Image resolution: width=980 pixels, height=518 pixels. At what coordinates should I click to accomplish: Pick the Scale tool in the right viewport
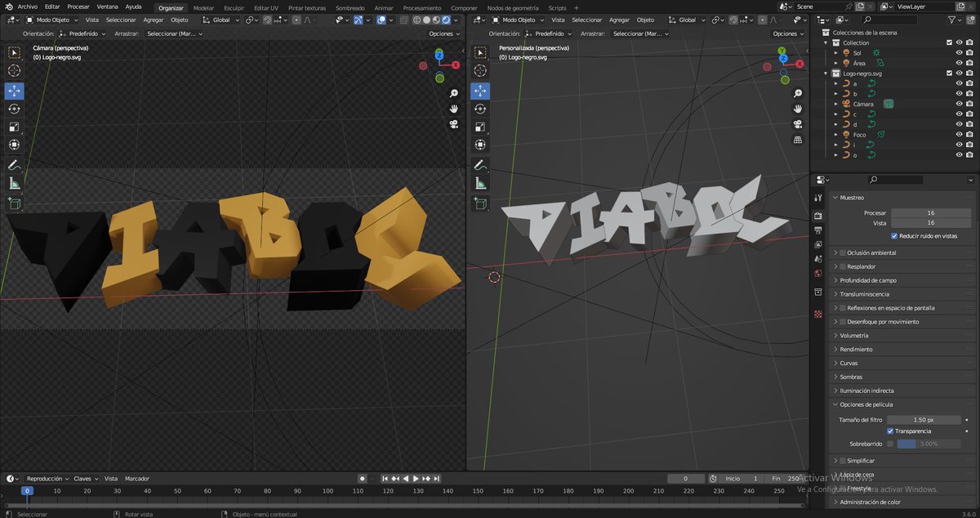pos(480,127)
